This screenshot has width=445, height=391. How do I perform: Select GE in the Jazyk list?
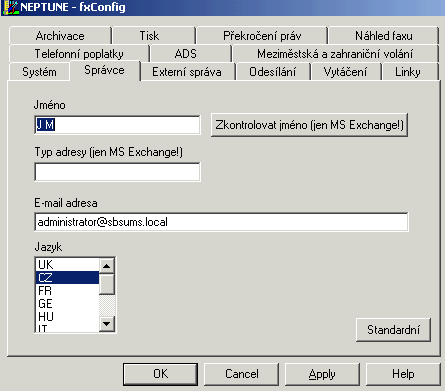click(x=67, y=304)
